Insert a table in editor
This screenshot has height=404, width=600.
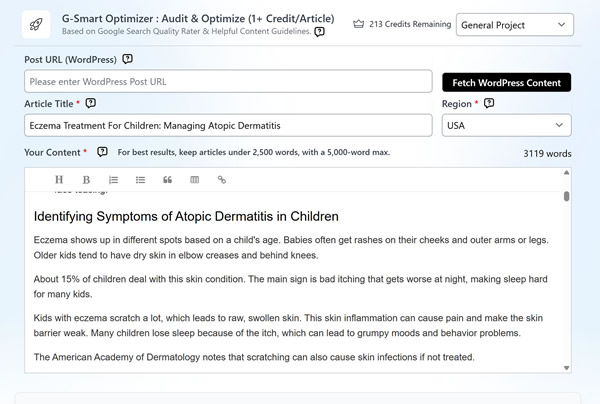[194, 179]
